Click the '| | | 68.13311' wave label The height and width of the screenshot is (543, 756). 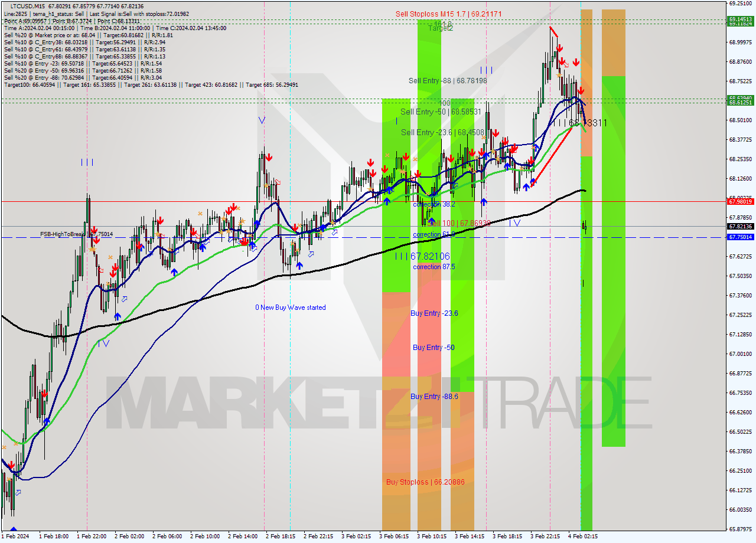tap(579, 123)
